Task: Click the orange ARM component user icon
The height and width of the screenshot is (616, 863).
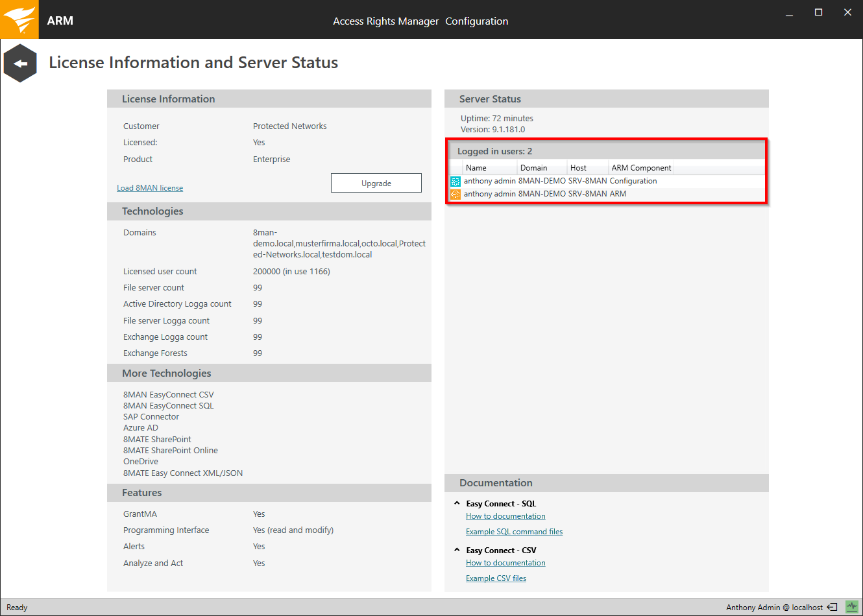Action: 456,194
